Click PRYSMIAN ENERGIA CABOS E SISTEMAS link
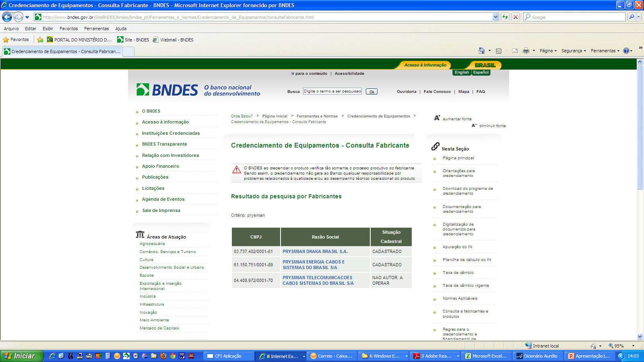 [314, 265]
